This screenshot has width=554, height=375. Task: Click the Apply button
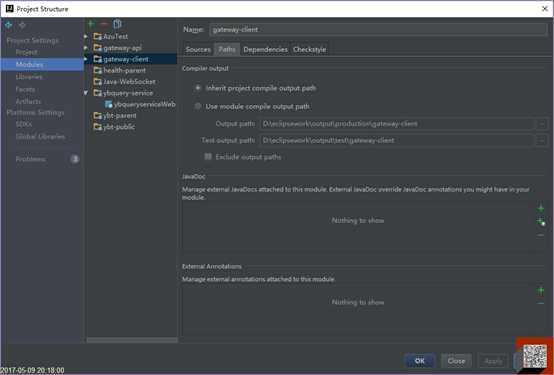click(x=493, y=361)
